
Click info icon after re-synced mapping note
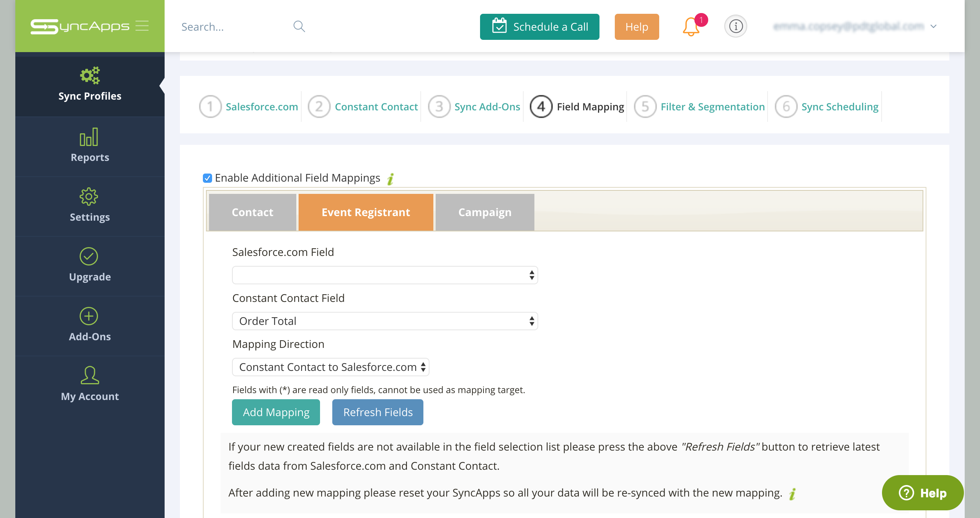[792, 494]
